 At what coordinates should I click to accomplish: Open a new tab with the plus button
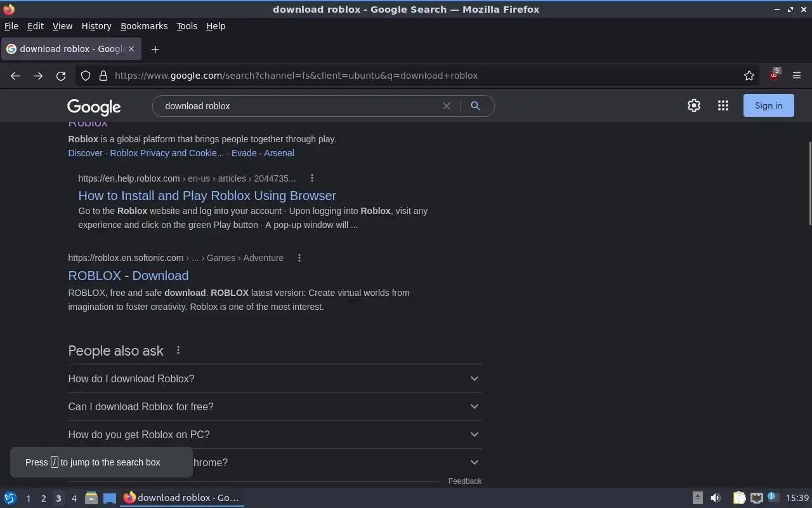click(x=155, y=49)
